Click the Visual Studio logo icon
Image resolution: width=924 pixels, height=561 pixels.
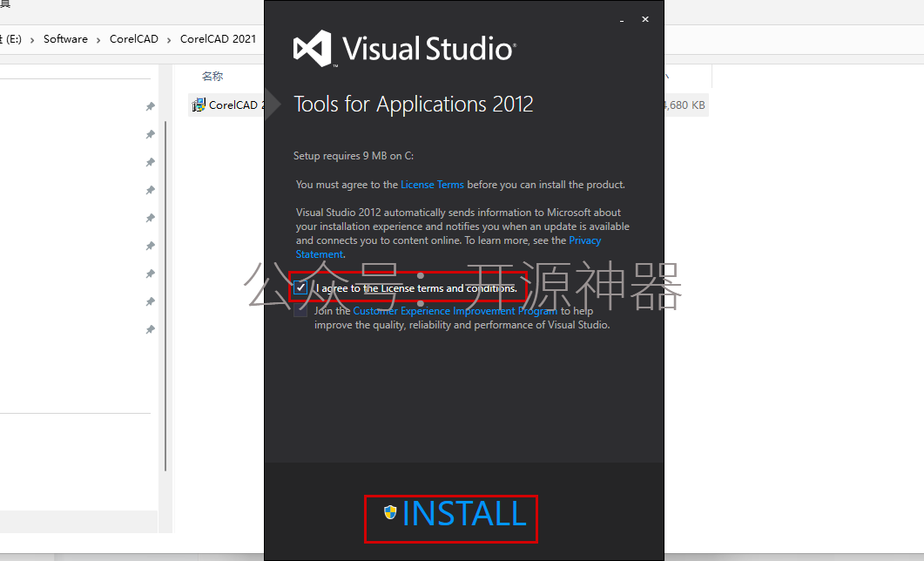pos(313,48)
